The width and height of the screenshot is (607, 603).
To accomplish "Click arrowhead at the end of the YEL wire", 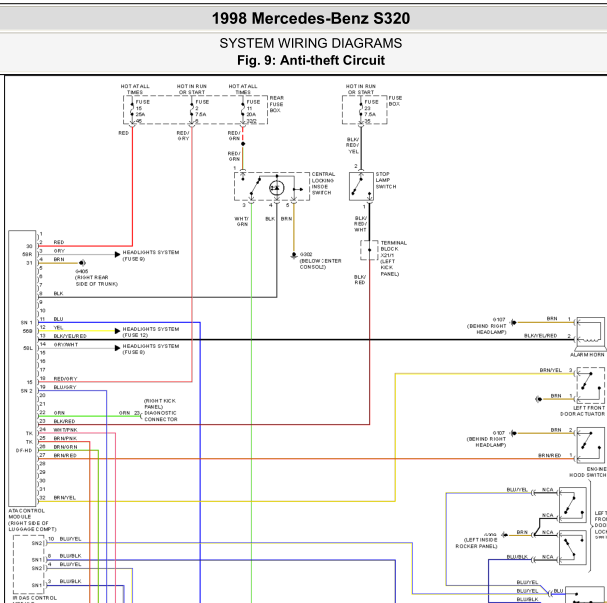I will 117,331.
